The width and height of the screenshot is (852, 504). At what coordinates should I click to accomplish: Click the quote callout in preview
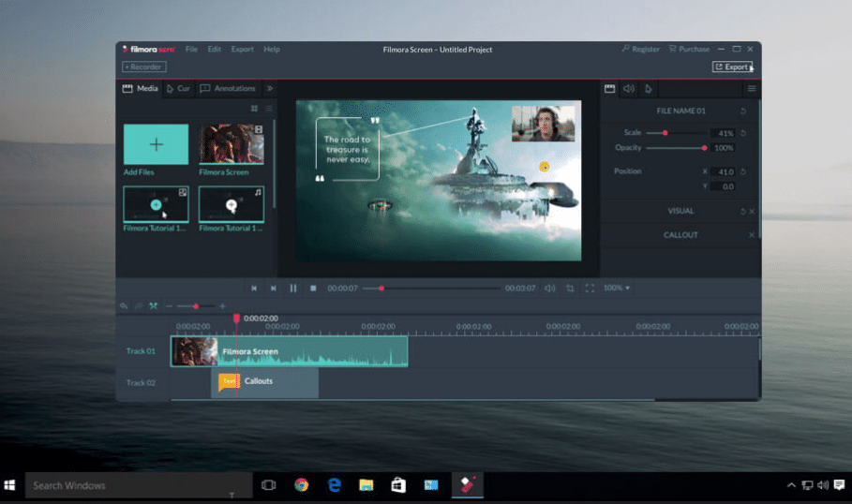pyautogui.click(x=347, y=149)
